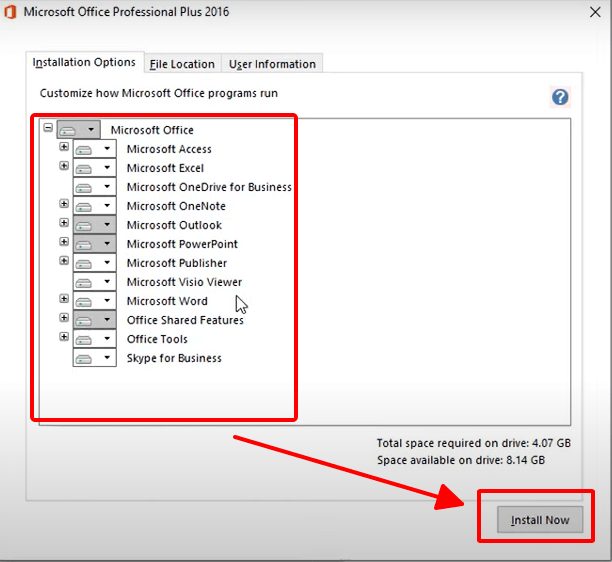612x562 pixels.
Task: Expand the Microsoft Access node
Action: tap(64, 147)
